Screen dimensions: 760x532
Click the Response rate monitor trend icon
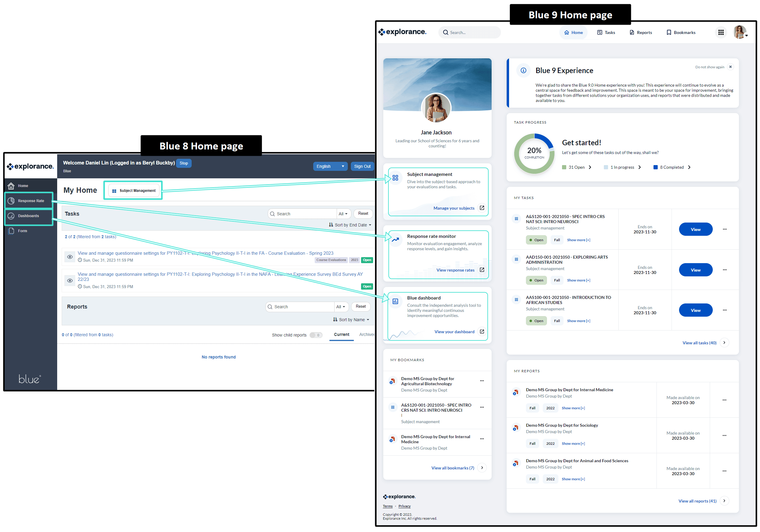coord(395,240)
